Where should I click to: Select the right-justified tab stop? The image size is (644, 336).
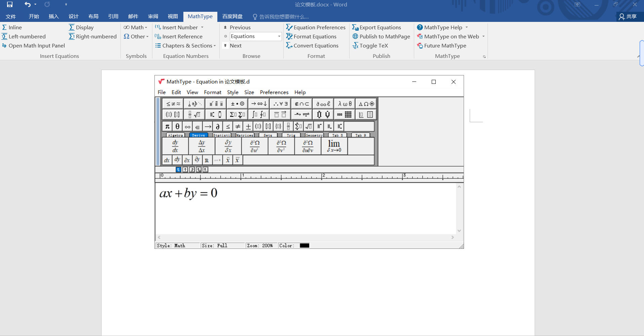tap(192, 170)
